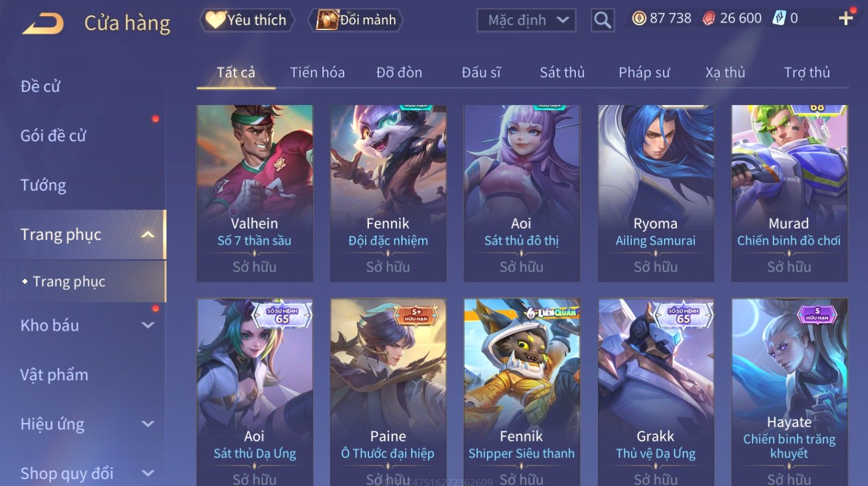Select Murad Chiến binh đồ chơi skin card

pos(789,193)
